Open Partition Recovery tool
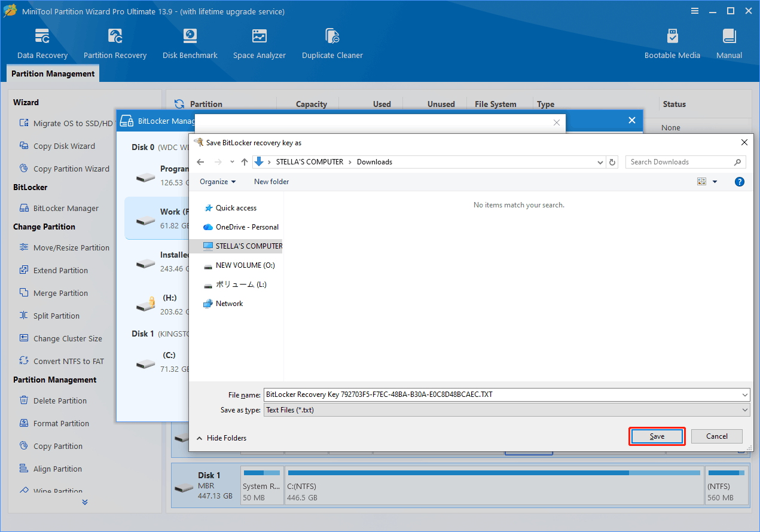This screenshot has width=760, height=532. (x=115, y=44)
